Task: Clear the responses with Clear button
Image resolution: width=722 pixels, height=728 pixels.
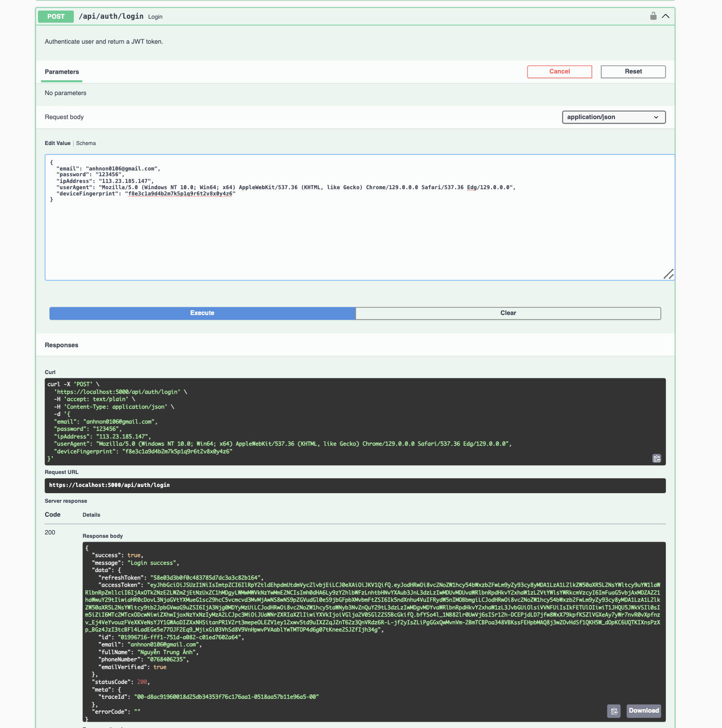Action: tap(508, 313)
